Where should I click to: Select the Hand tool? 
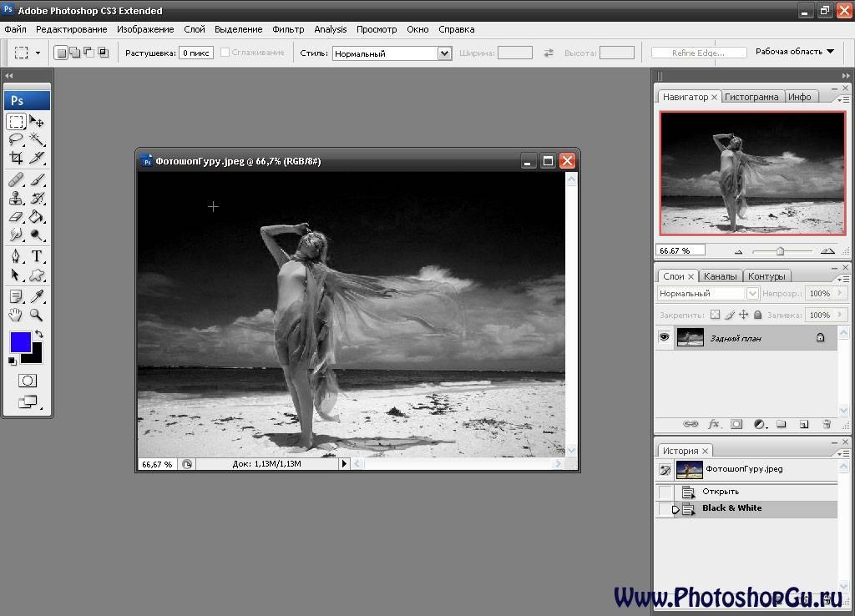click(16, 315)
